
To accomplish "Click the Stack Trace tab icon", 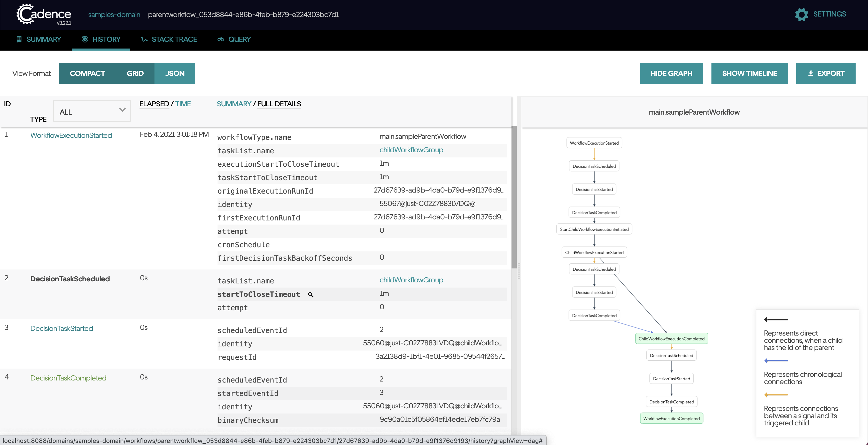I will [144, 39].
